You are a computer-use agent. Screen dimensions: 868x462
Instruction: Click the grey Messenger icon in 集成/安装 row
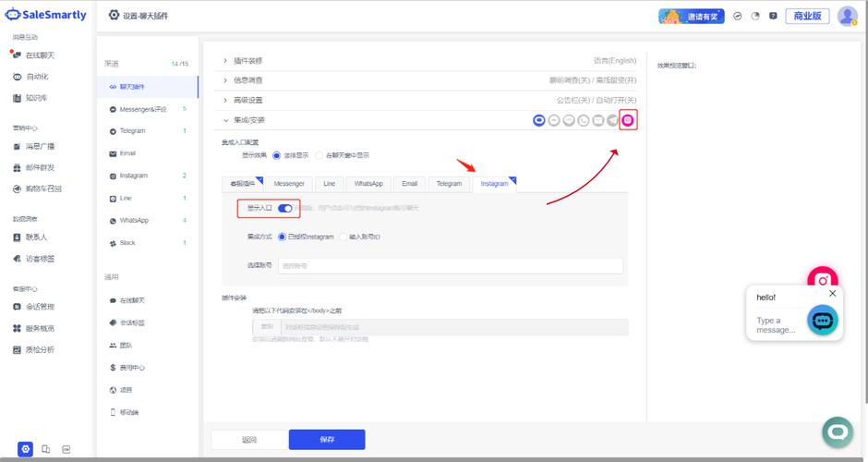(553, 120)
